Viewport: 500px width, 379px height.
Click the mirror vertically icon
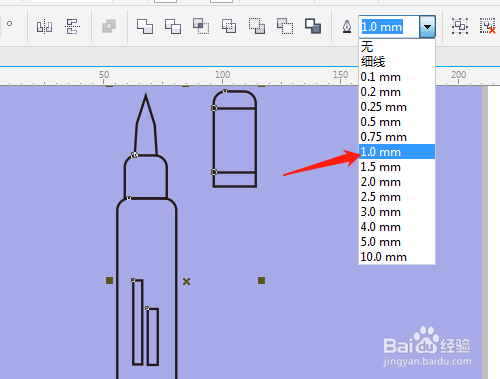click(x=72, y=27)
